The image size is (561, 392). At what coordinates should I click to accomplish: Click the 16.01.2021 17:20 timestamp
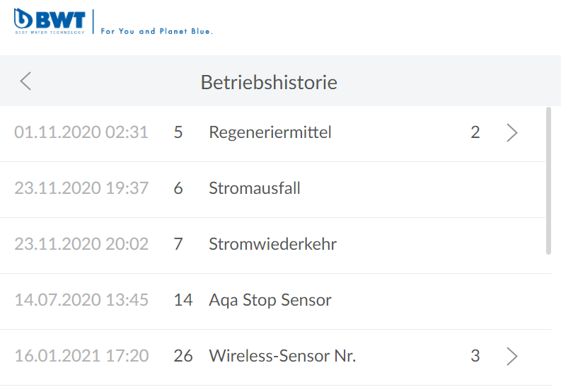pos(81,356)
